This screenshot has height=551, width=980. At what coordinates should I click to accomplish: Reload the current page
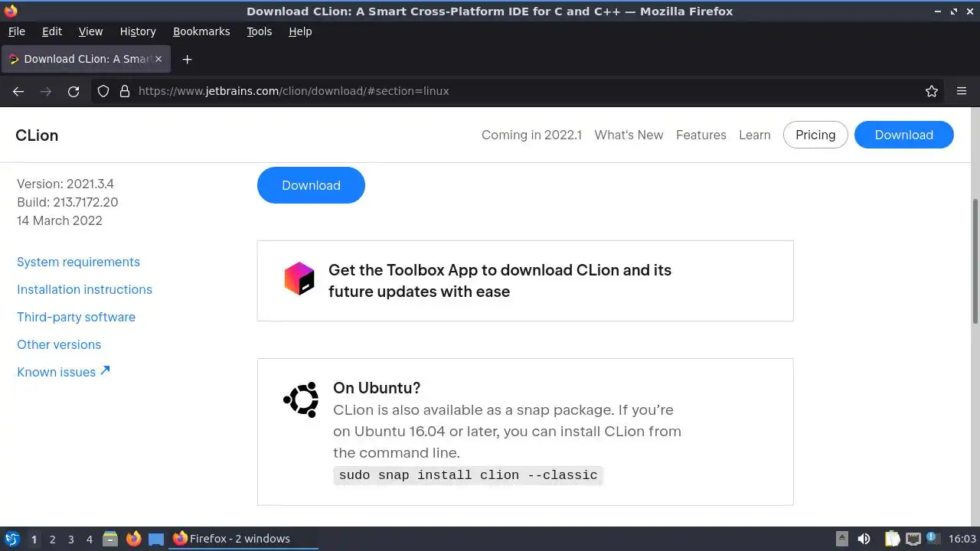point(73,91)
